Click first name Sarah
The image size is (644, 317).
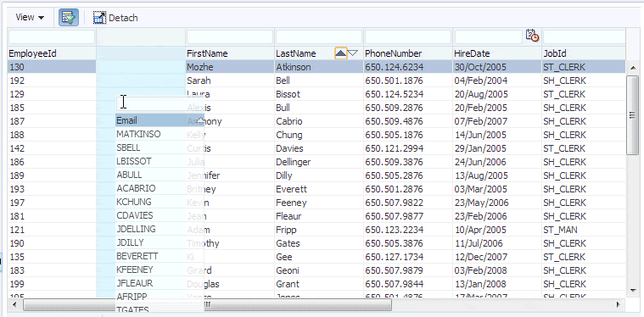click(199, 81)
